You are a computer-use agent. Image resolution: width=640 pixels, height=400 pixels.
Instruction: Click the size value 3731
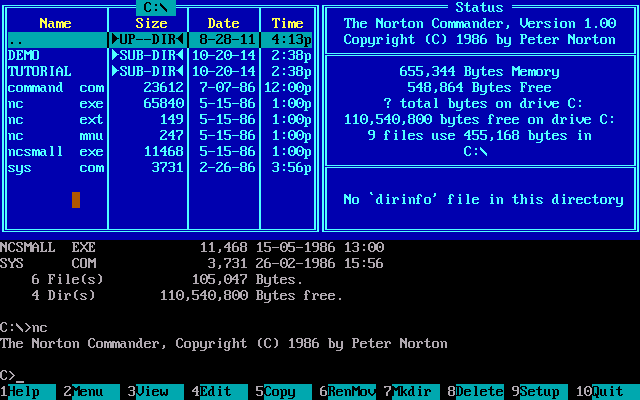(168, 167)
